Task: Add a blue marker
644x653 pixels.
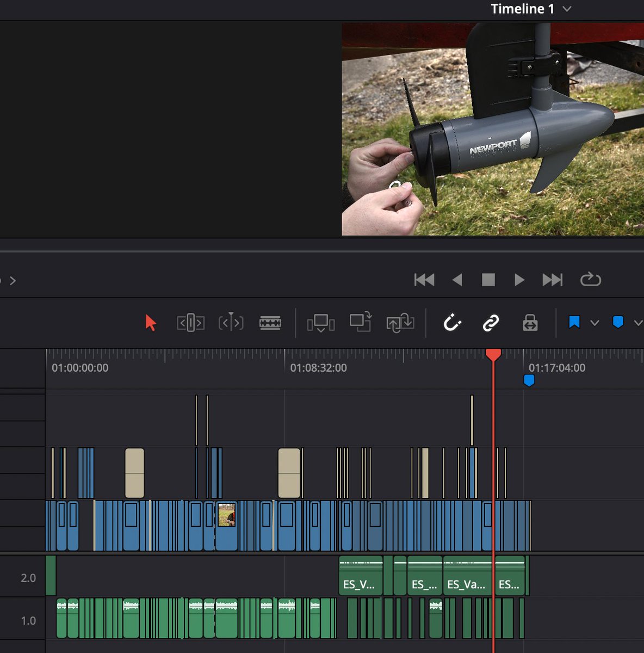Action: 617,322
